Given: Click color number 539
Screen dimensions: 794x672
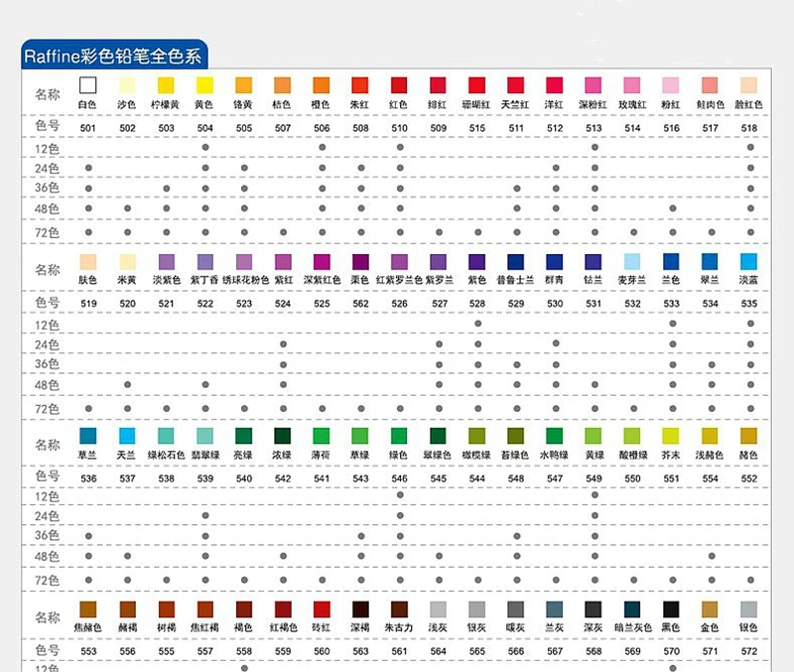Looking at the screenshot, I should click(205, 478).
